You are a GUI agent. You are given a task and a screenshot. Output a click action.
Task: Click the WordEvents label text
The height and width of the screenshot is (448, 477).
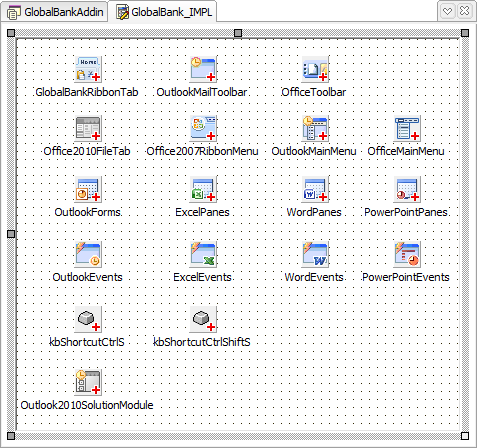point(314,277)
